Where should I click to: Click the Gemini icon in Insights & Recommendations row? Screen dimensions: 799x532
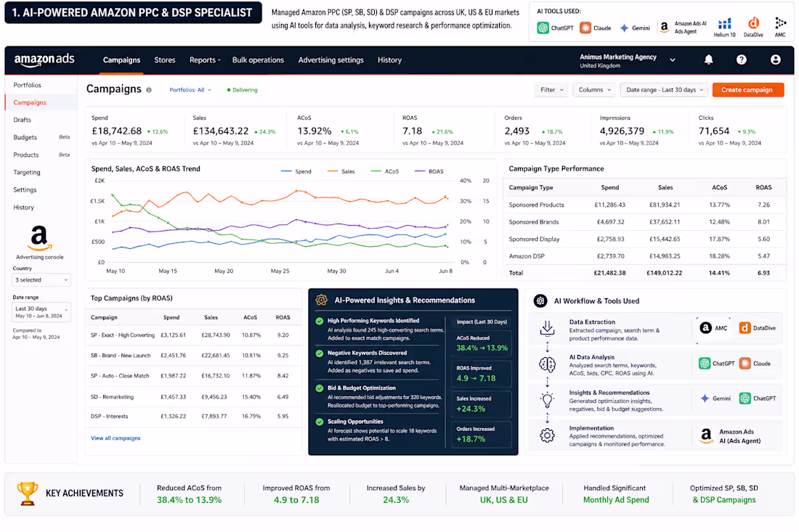705,398
